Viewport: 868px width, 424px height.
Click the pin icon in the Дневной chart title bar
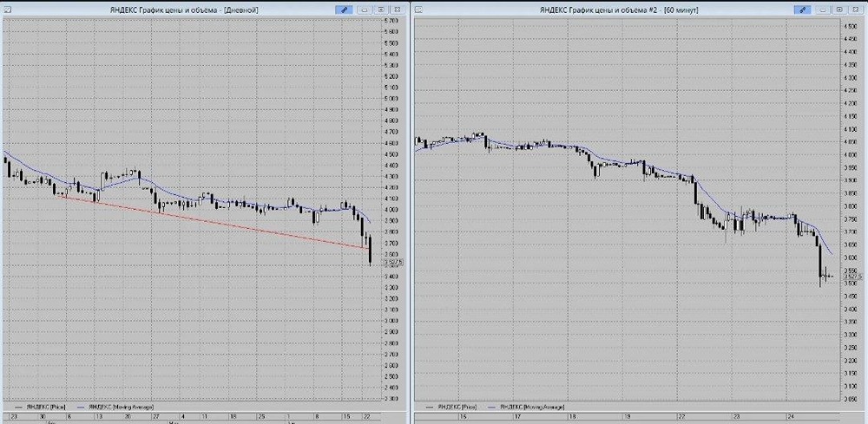[344, 10]
